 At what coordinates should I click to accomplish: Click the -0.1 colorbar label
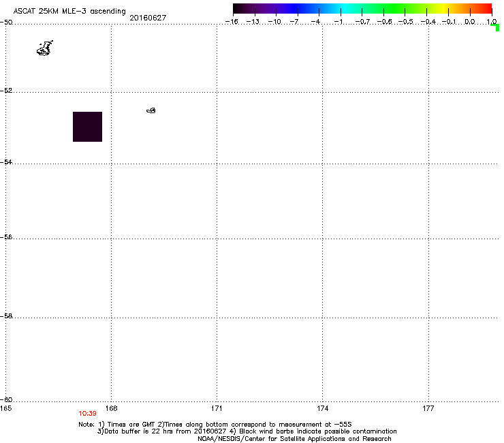449,22
